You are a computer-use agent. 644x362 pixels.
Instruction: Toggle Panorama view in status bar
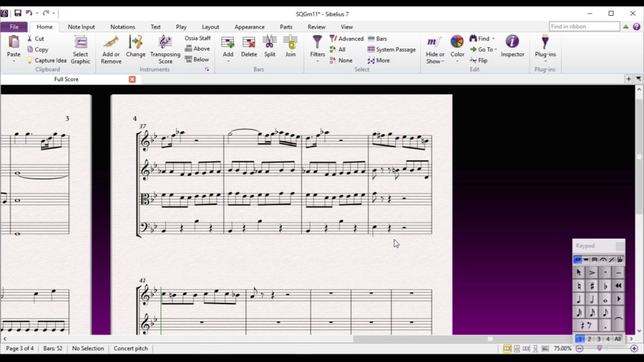tap(545, 348)
